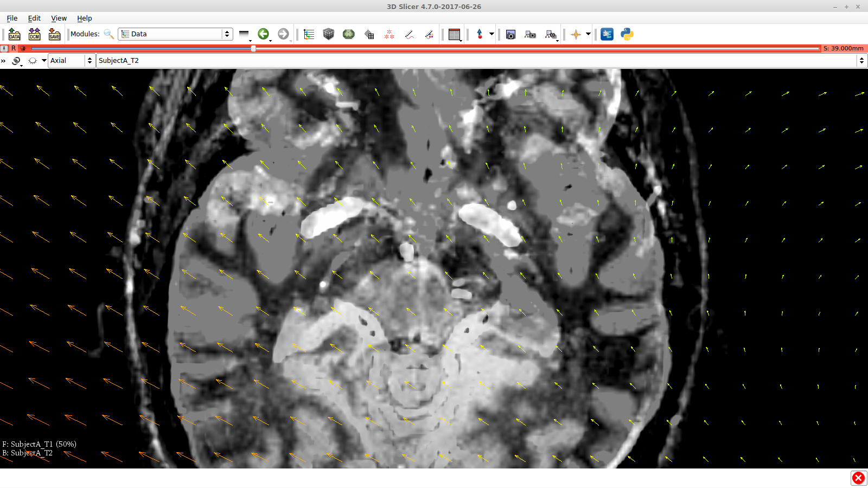The width and height of the screenshot is (868, 488).
Task: Capture a scene view icon
Action: (x=531, y=34)
